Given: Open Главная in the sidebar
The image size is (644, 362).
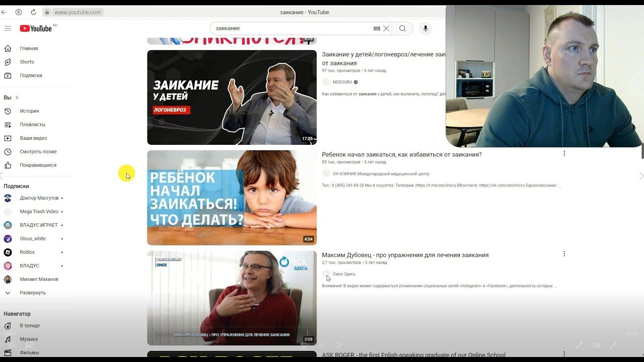Looking at the screenshot, I should 29,48.
